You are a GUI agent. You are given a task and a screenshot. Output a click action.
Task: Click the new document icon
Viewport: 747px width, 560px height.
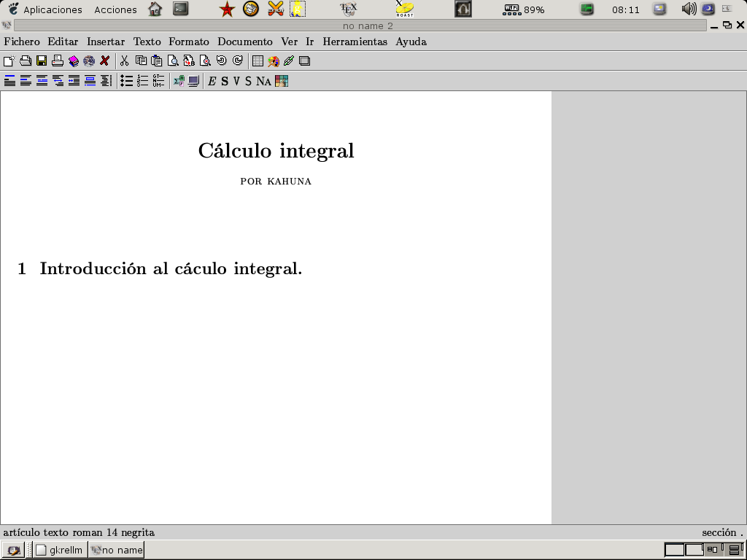click(x=9, y=61)
